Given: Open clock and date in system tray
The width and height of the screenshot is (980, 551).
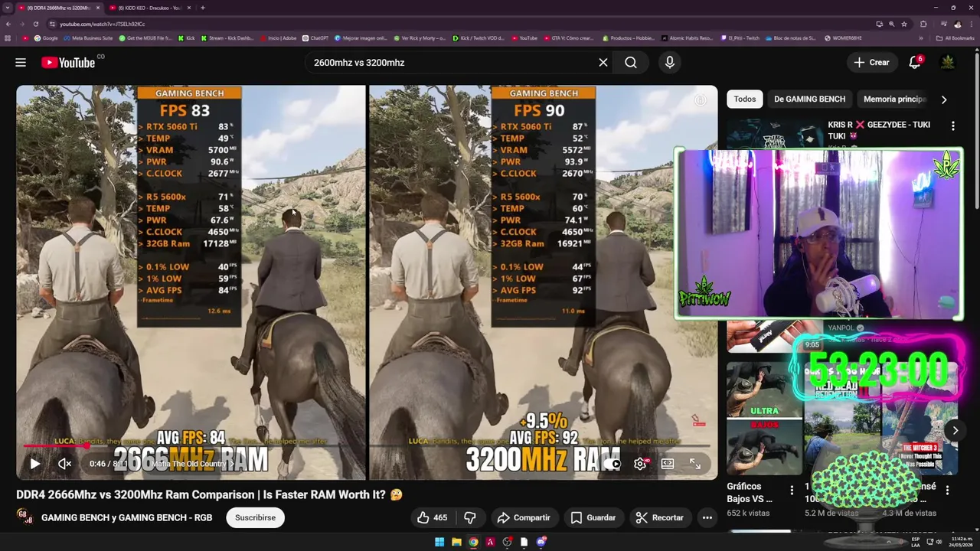Looking at the screenshot, I should click(962, 542).
